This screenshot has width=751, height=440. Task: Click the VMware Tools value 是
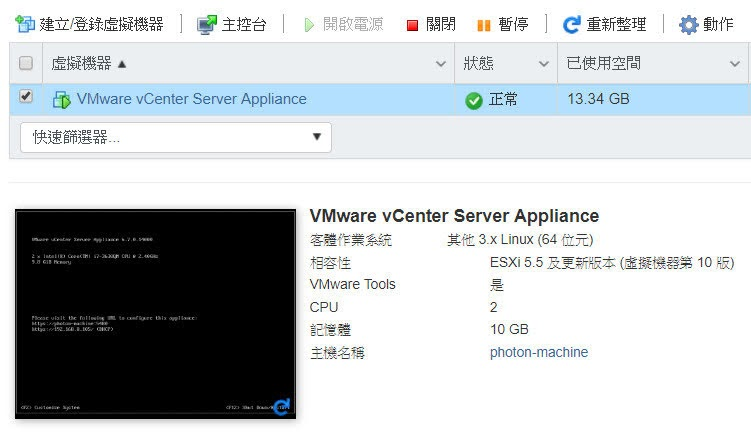click(x=497, y=285)
